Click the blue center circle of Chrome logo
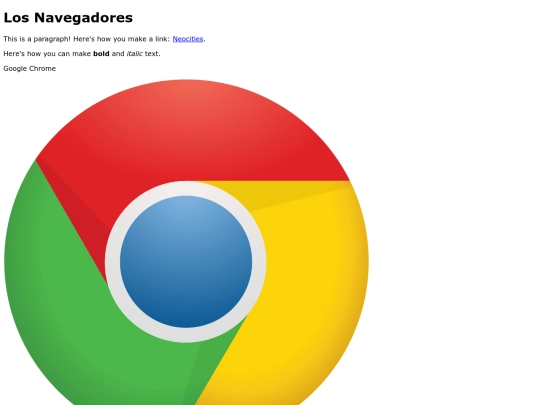540x405 pixels. click(x=186, y=262)
